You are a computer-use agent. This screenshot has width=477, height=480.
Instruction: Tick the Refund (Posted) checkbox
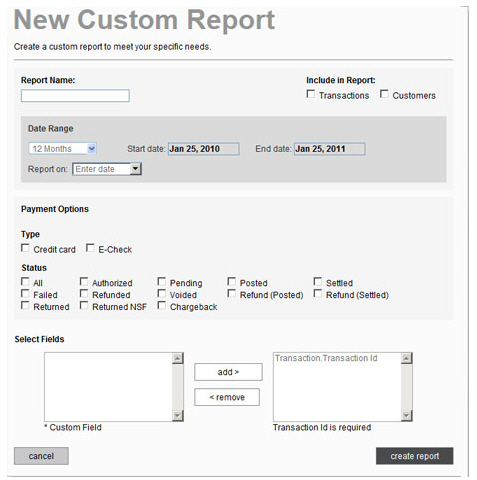(x=231, y=294)
